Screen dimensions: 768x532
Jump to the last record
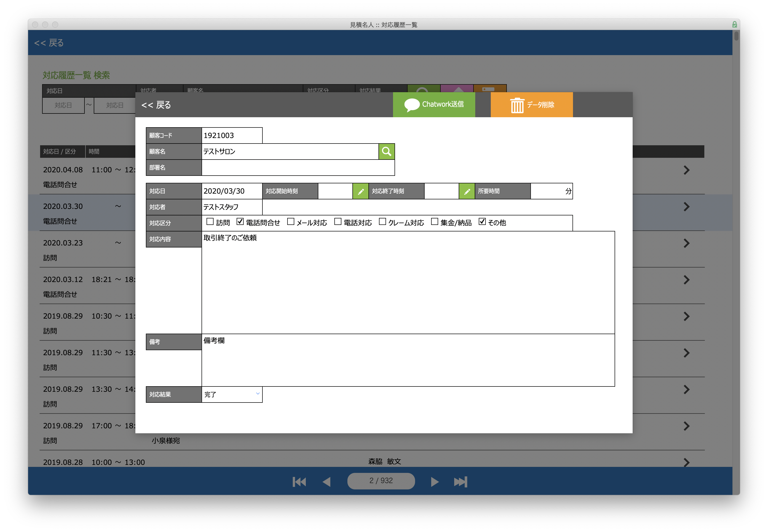point(460,482)
